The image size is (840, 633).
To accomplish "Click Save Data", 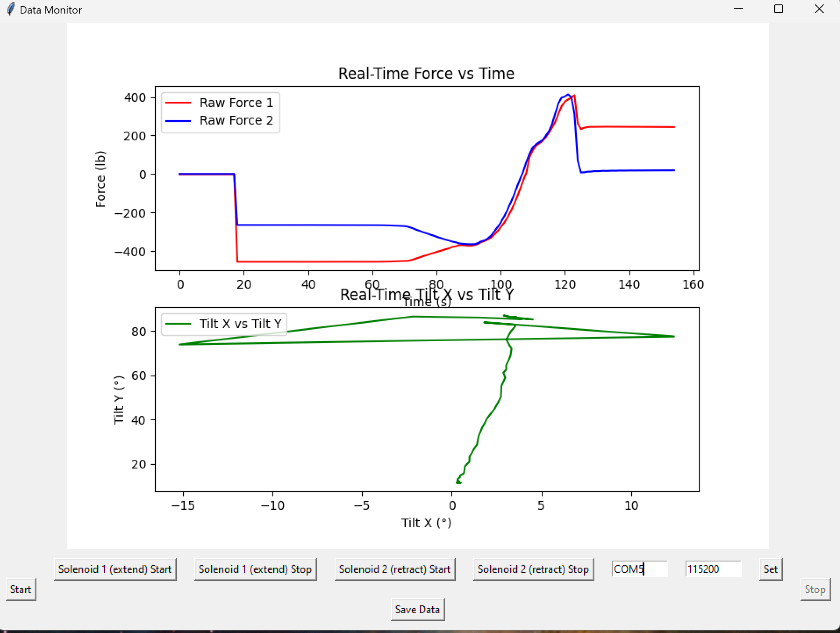I will pos(417,609).
